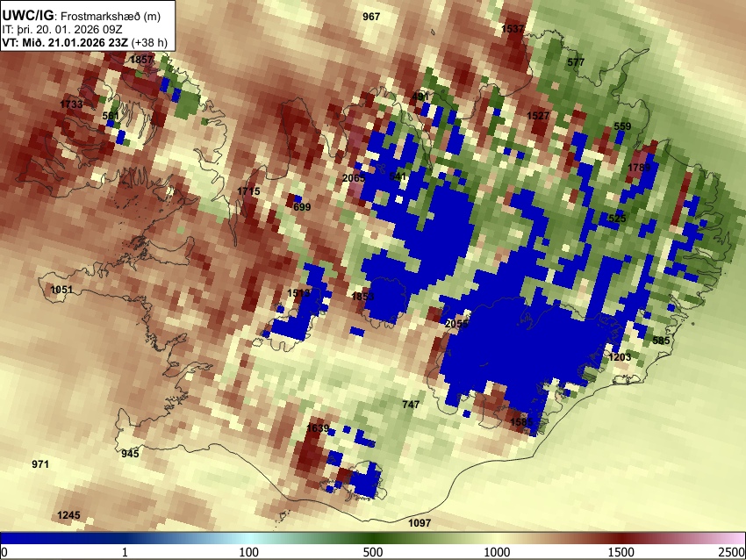Click the 'UWC/IG: Frostmarkshæð (m)' title
This screenshot has width=746, height=560.
[81, 16]
